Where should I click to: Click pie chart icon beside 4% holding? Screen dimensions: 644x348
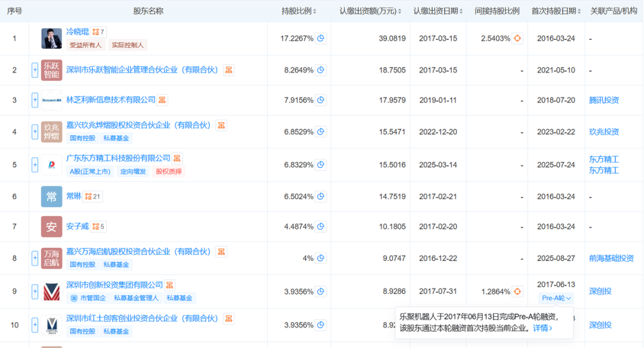point(321,258)
